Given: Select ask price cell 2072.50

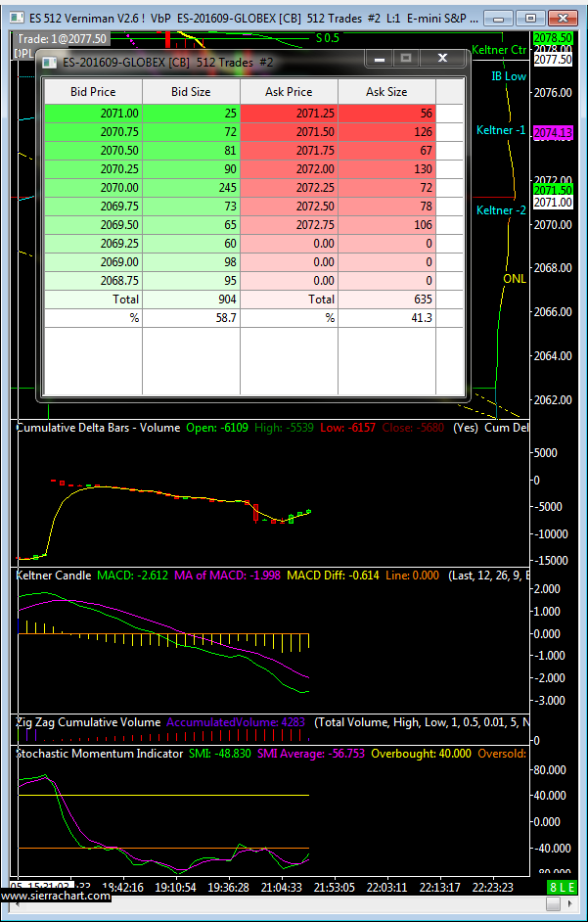Looking at the screenshot, I should [x=289, y=207].
